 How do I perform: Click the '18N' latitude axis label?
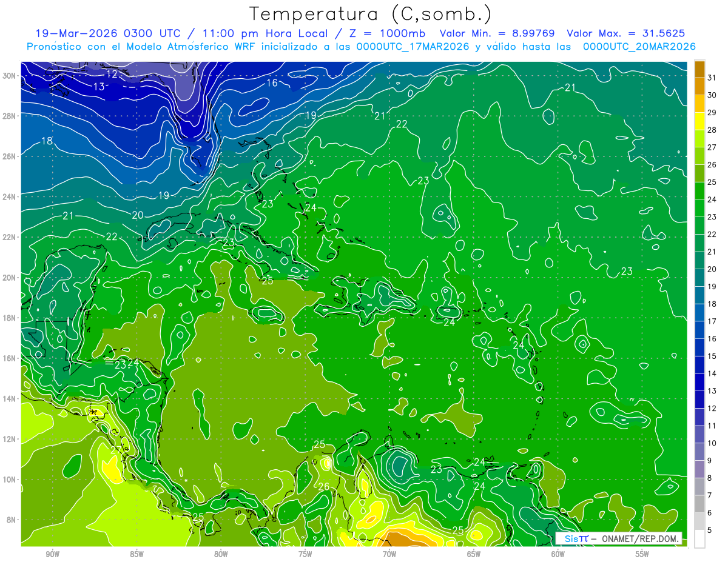(x=9, y=318)
